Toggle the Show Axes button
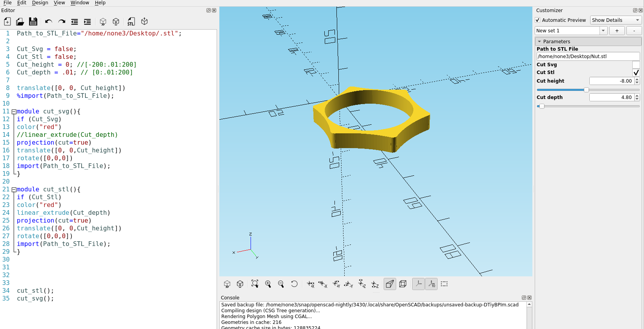Image resolution: width=644 pixels, height=329 pixels. pos(418,284)
